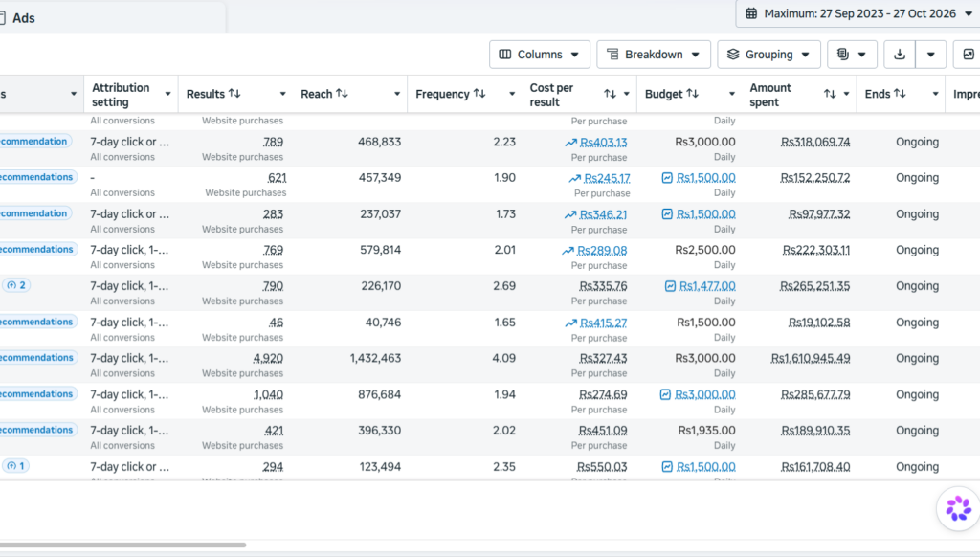The width and height of the screenshot is (980, 557).
Task: Expand the Maximum date range dropdown arrow
Action: point(969,13)
